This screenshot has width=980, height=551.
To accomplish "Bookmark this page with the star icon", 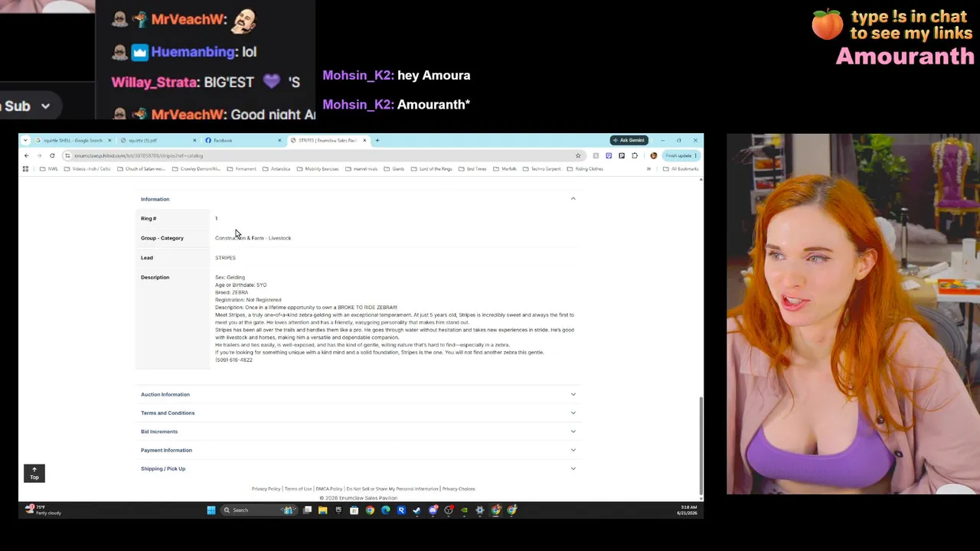I will [578, 155].
